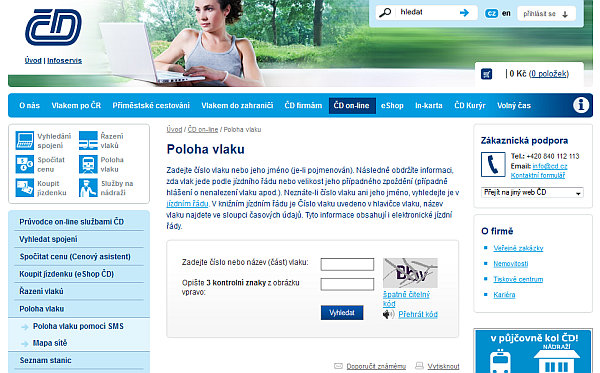Screen dimensions: 600x373
Task: Switch language to cz
Action: [491, 13]
